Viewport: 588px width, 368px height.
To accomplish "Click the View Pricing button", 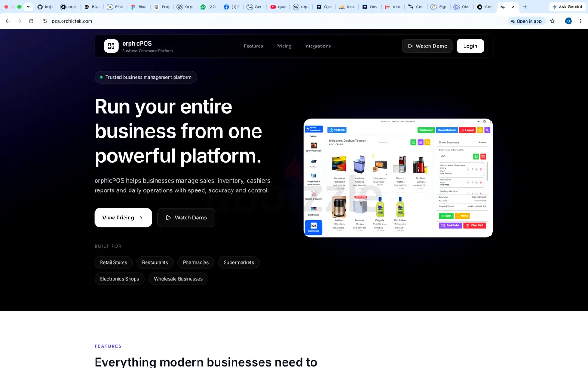I will [123, 218].
